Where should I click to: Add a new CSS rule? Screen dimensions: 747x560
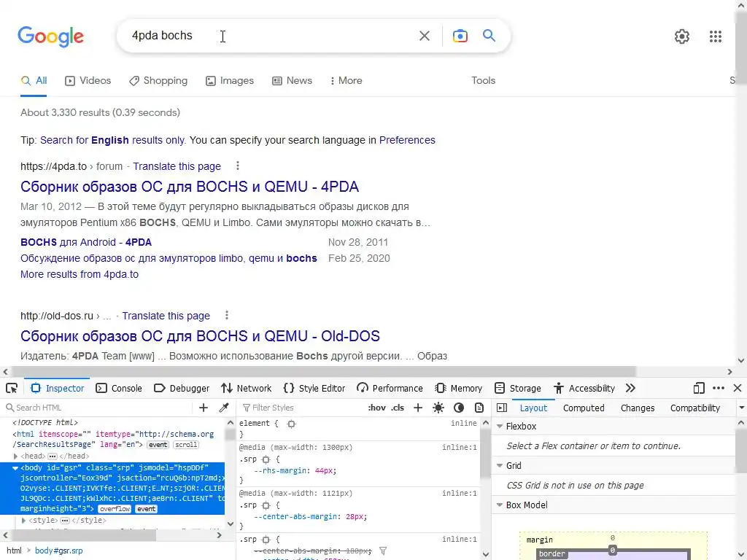418,408
